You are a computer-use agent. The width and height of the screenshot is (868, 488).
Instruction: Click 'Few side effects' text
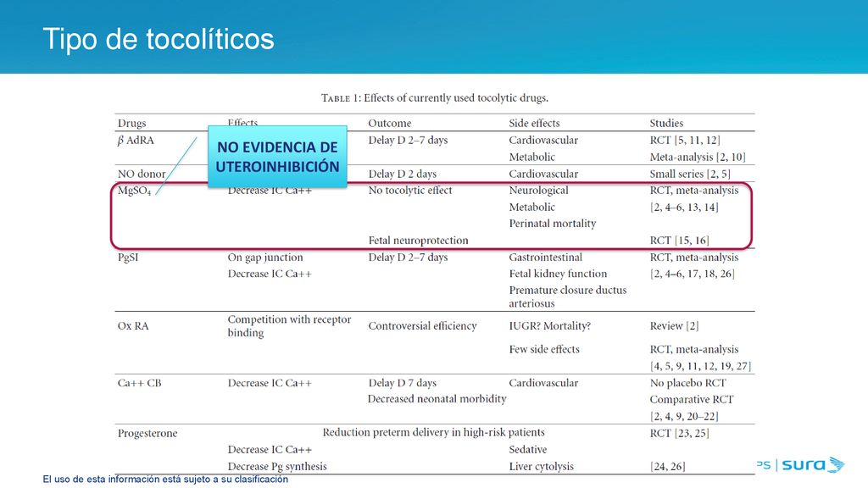(544, 350)
